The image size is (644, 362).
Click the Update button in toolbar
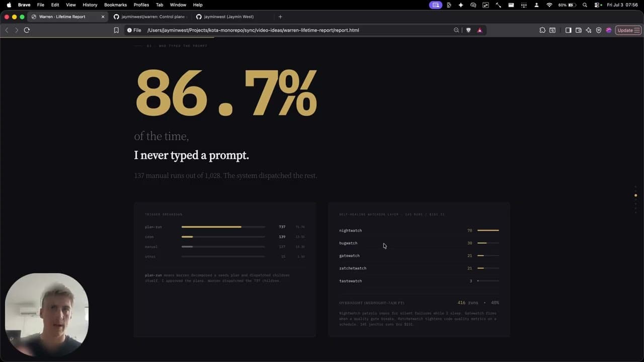[628, 30]
